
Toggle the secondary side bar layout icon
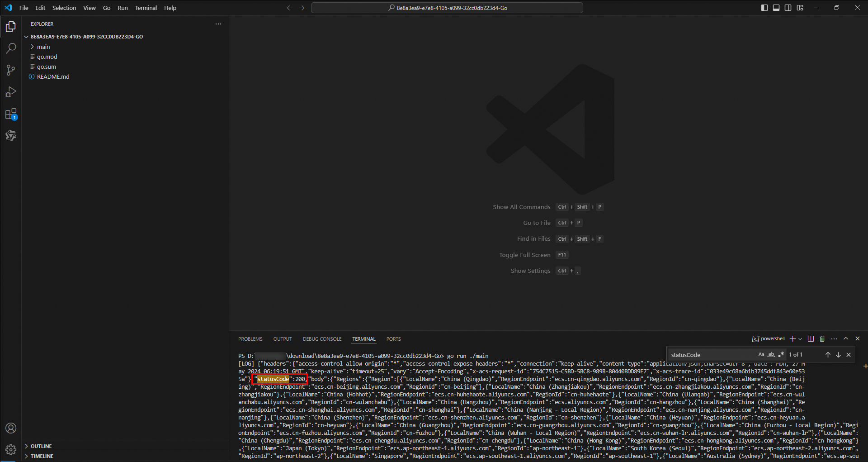(788, 8)
